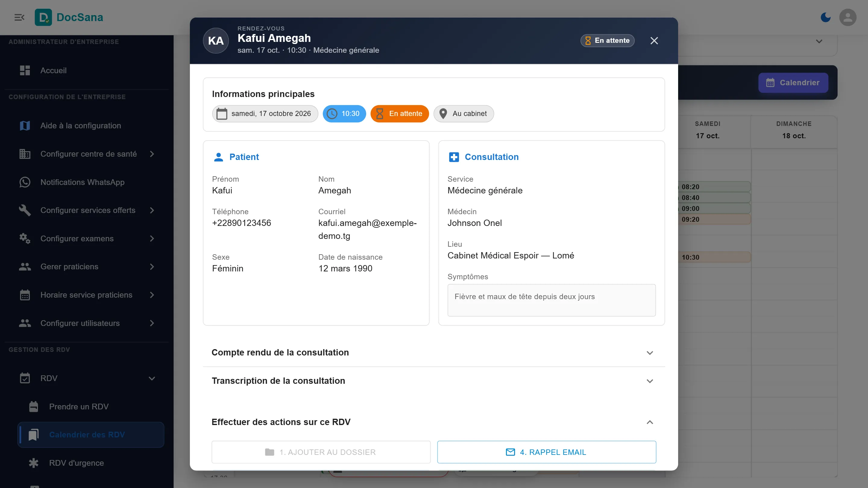Expand Compte rendu de la consultation

[434, 352]
